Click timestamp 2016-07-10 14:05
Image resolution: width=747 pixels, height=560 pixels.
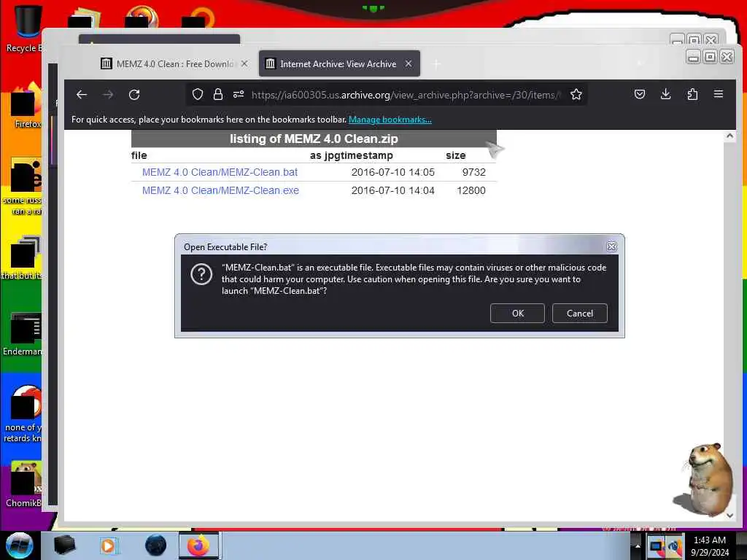[x=393, y=172]
